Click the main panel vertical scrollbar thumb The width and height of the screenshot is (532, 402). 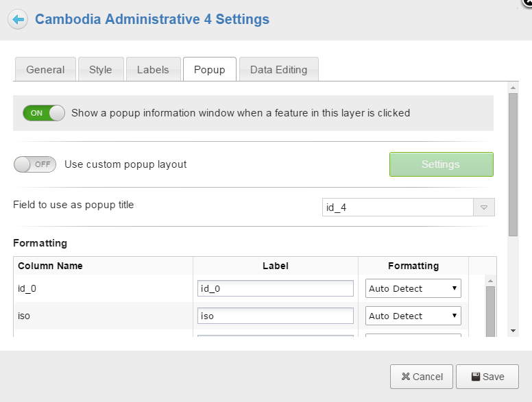tap(513, 164)
